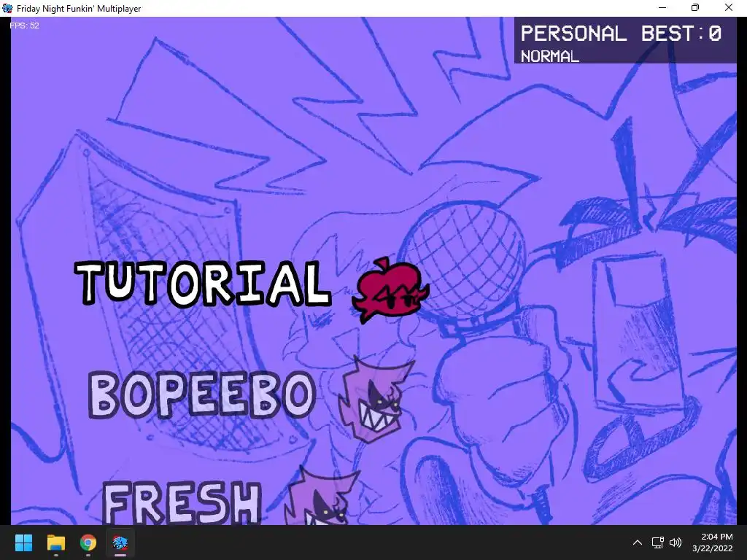Open File Explorer from taskbar
This screenshot has width=747, height=560.
coord(55,542)
